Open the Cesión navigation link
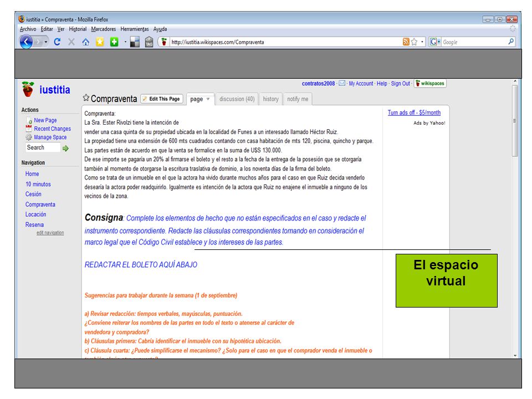The image size is (532, 399). [33, 194]
